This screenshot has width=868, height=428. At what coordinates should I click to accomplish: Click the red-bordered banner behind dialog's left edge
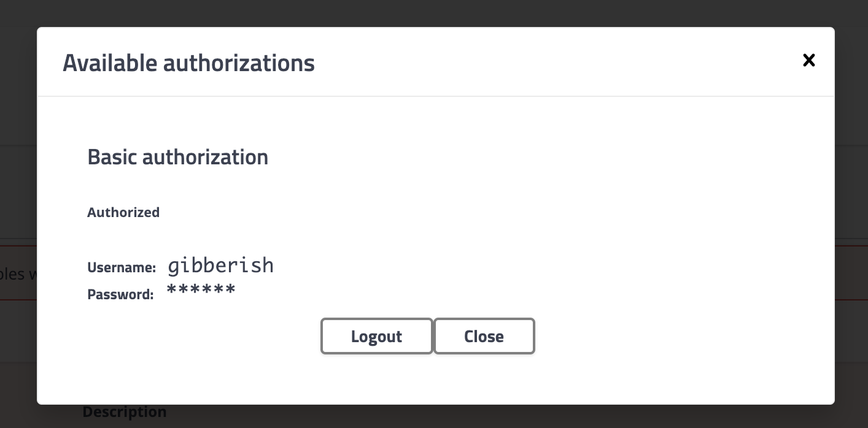(x=18, y=273)
